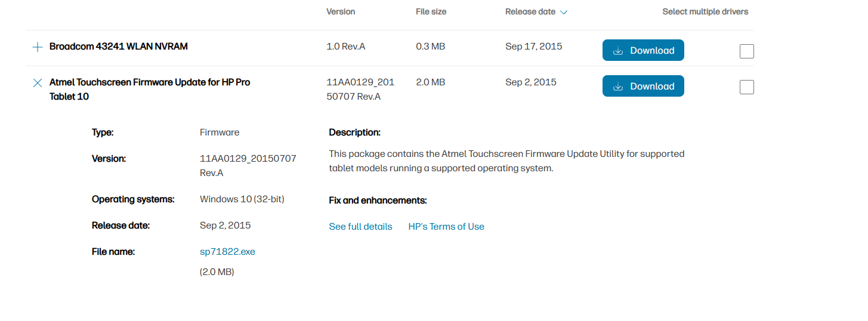This screenshot has height=321, width=868.
Task: Open HP's Terms of Use link
Action: [x=446, y=227]
